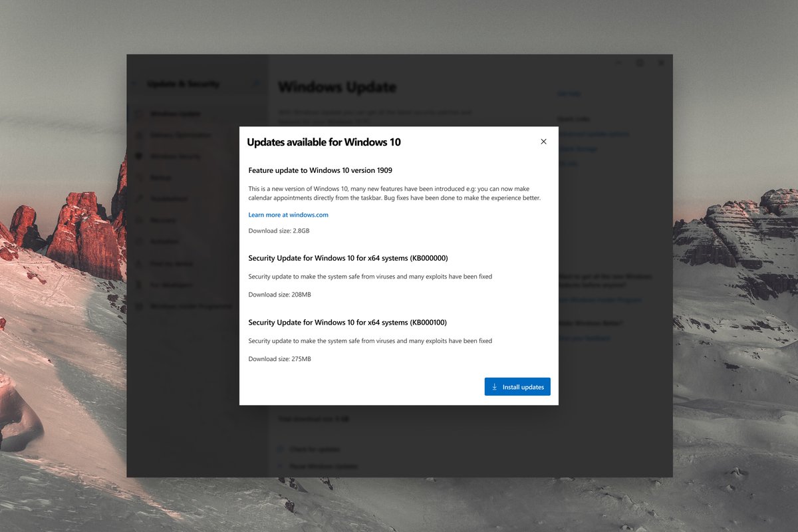This screenshot has height=532, width=798.
Task: Click the Install updates button label
Action: coord(523,387)
